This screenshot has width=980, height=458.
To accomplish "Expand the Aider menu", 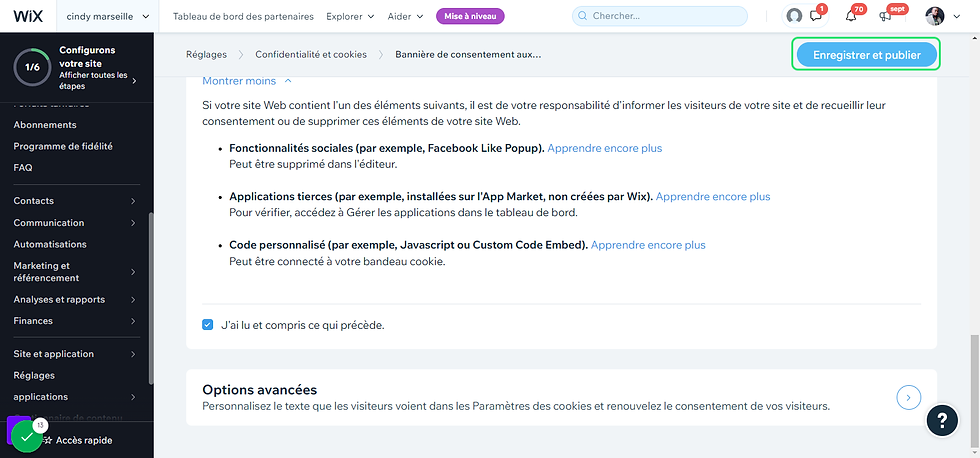I will pos(405,16).
